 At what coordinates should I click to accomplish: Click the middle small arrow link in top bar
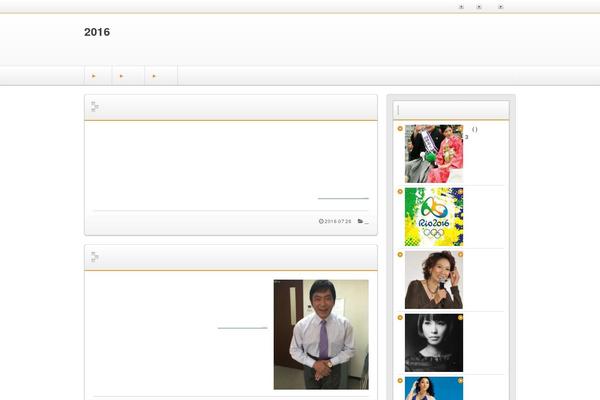pos(479,7)
